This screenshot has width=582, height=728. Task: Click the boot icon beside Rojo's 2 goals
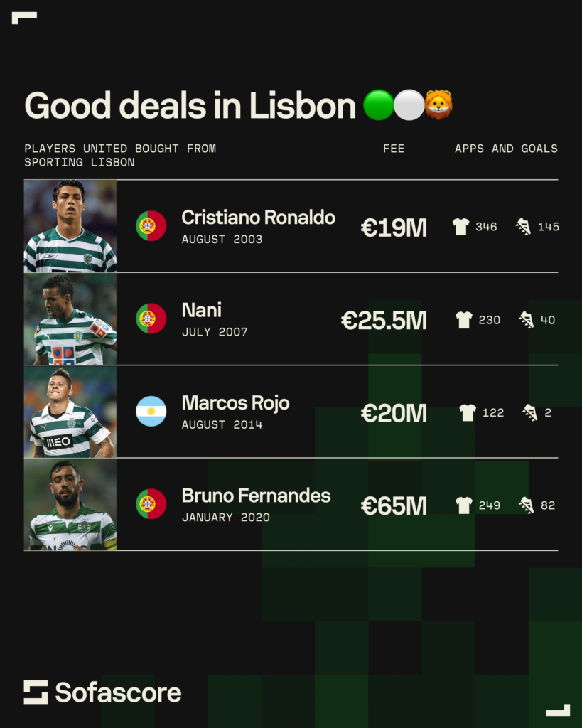point(530,412)
